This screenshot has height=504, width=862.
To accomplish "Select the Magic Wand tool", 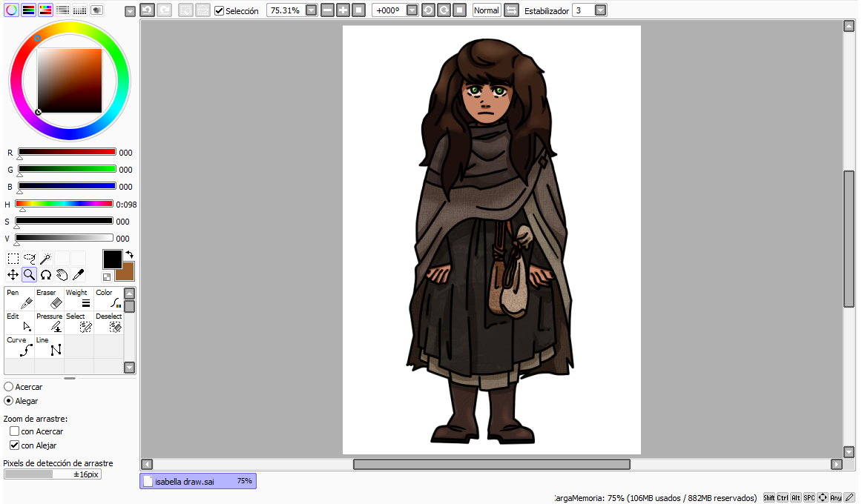I will 45,259.
